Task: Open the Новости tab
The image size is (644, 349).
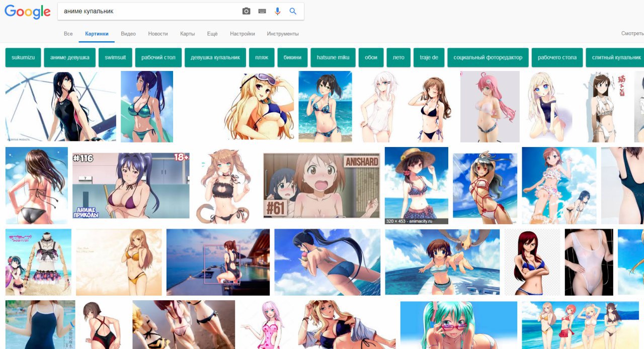Action: (158, 34)
